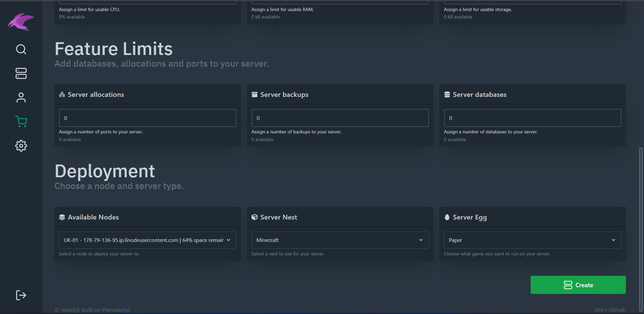Image resolution: width=644 pixels, height=314 pixels.
Task: Open the Site footer link
Action: [599, 310]
